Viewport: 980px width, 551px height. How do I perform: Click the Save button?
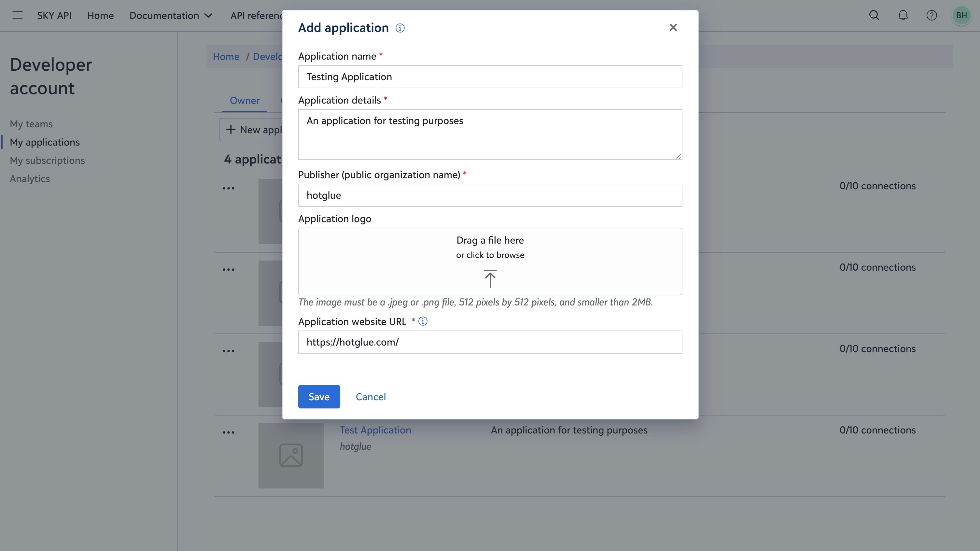click(319, 397)
